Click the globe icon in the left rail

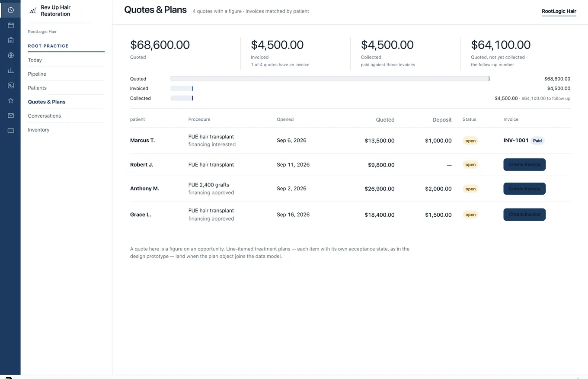click(10, 55)
